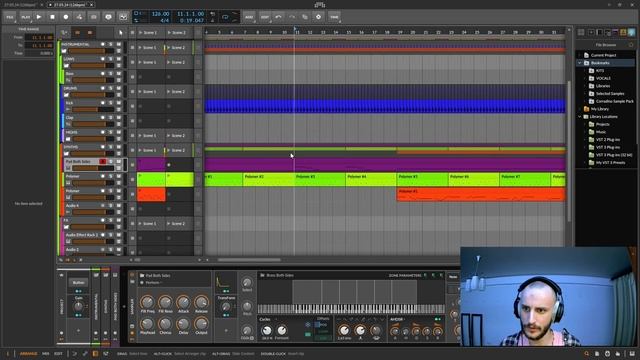Click the tempo value 120.00
Viewport: 640px width, 360px height.
click(160, 14)
